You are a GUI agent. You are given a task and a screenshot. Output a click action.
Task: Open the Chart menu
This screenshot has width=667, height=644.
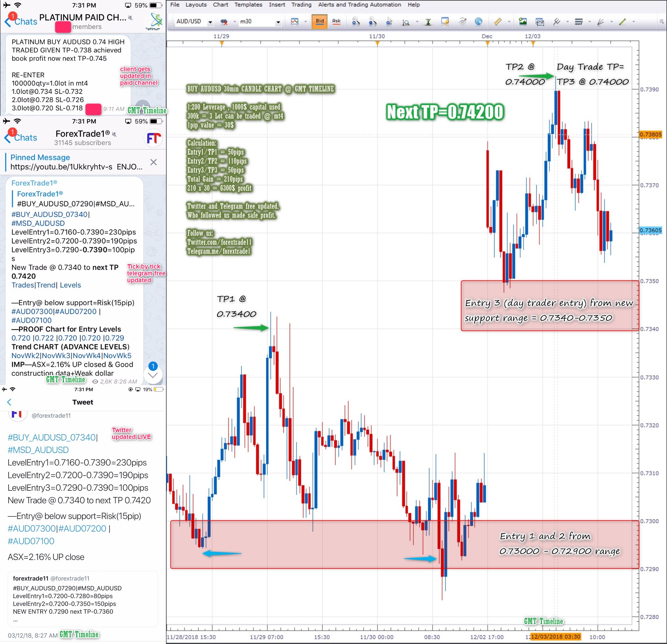tap(221, 5)
